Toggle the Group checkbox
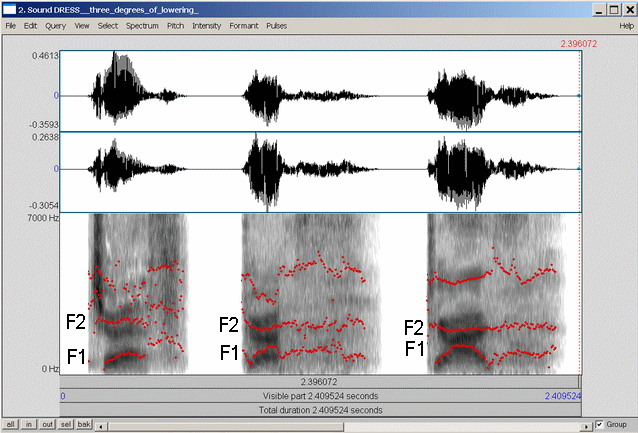The height and width of the screenshot is (433, 638). pos(598,425)
